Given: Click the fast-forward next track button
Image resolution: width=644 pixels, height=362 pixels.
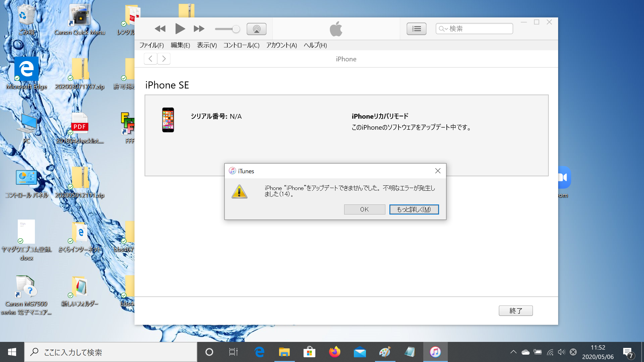Looking at the screenshot, I should pyautogui.click(x=199, y=29).
